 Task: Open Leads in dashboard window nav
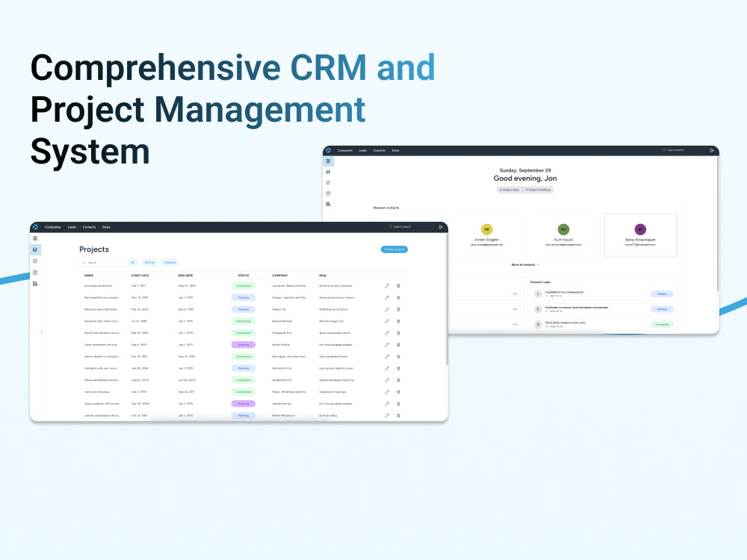point(363,151)
